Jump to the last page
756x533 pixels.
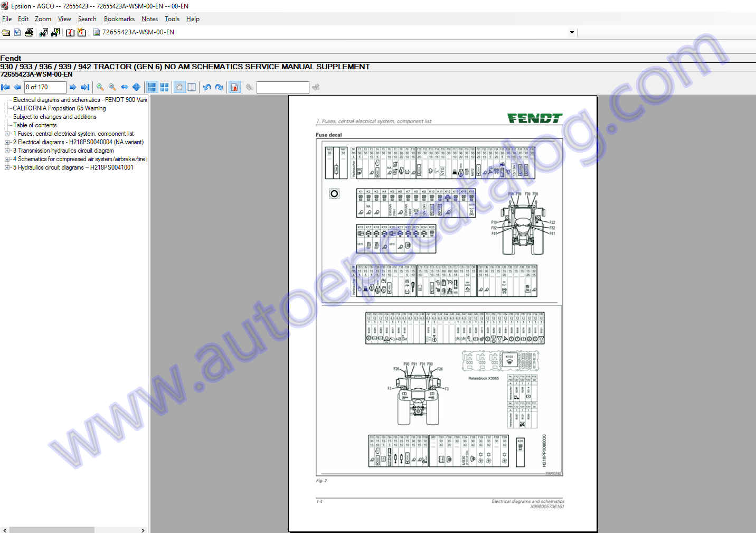click(x=85, y=87)
